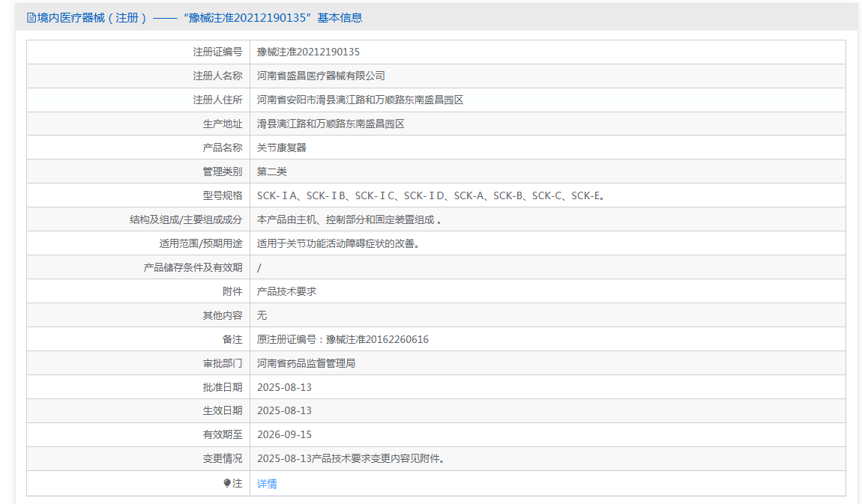Select 批准日期 value 2025-08-13
The width and height of the screenshot is (862, 504).
284,387
